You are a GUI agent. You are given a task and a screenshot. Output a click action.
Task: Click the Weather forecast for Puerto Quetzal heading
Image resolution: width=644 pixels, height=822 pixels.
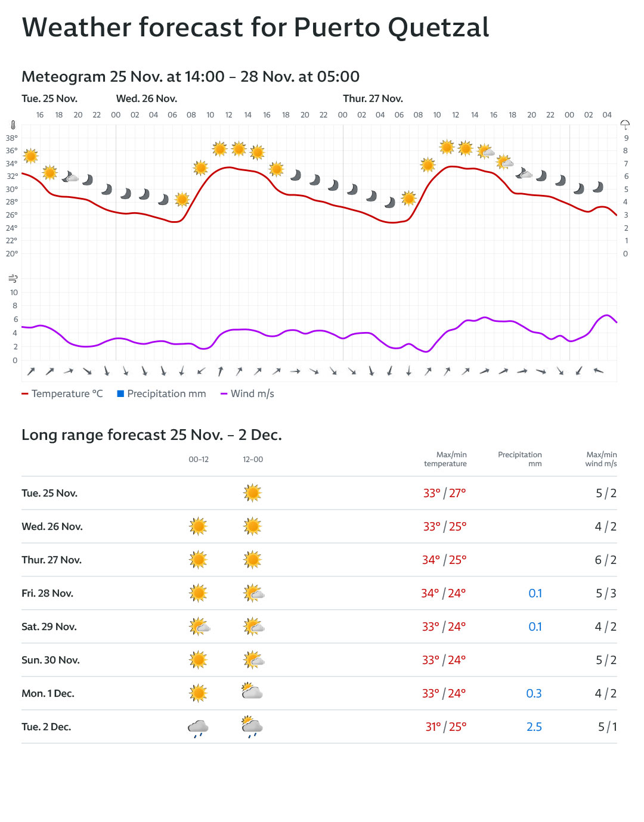(255, 27)
